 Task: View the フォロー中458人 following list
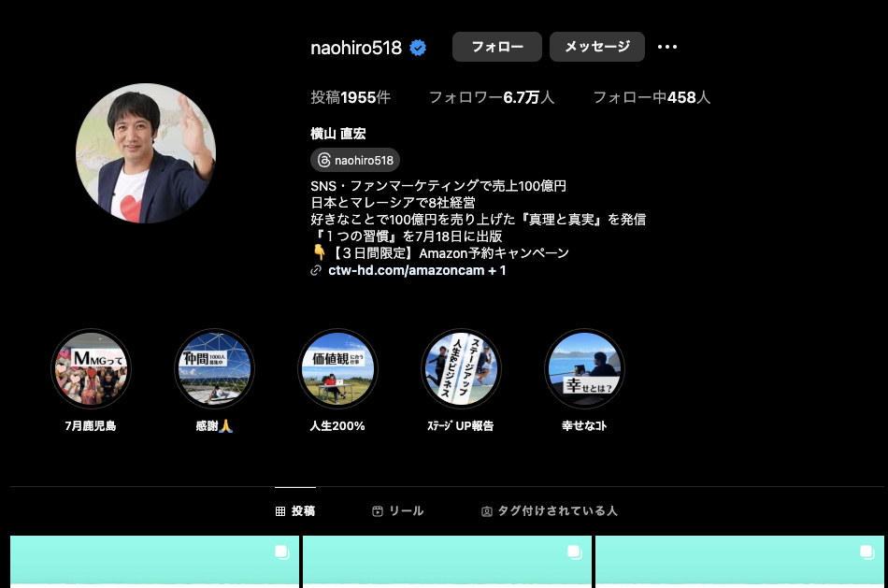pyautogui.click(x=652, y=97)
